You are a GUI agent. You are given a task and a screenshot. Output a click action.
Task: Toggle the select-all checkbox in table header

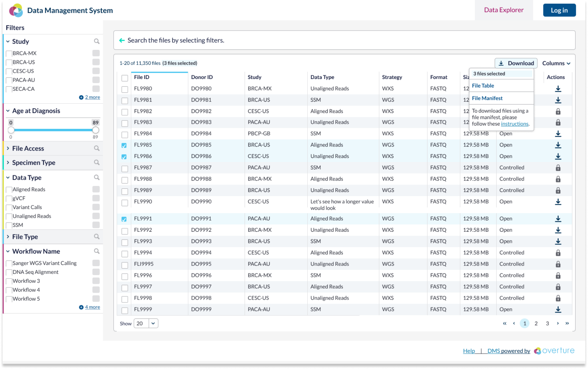[124, 78]
